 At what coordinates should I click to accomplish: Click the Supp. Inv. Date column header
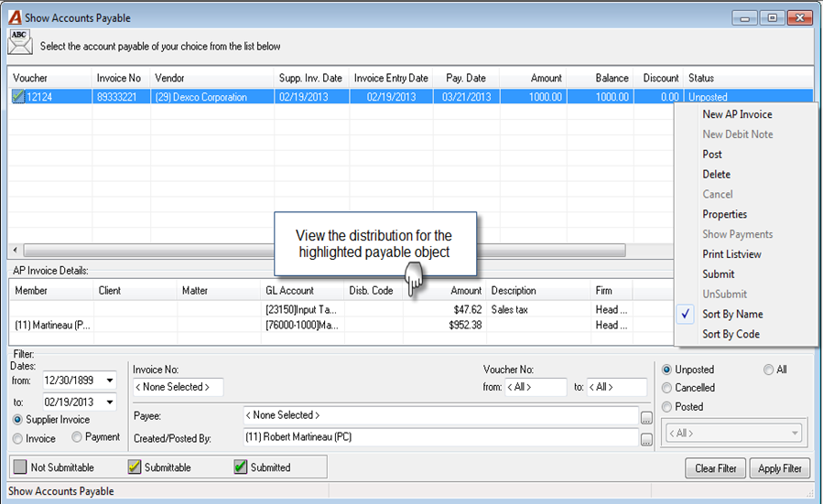[x=310, y=78]
